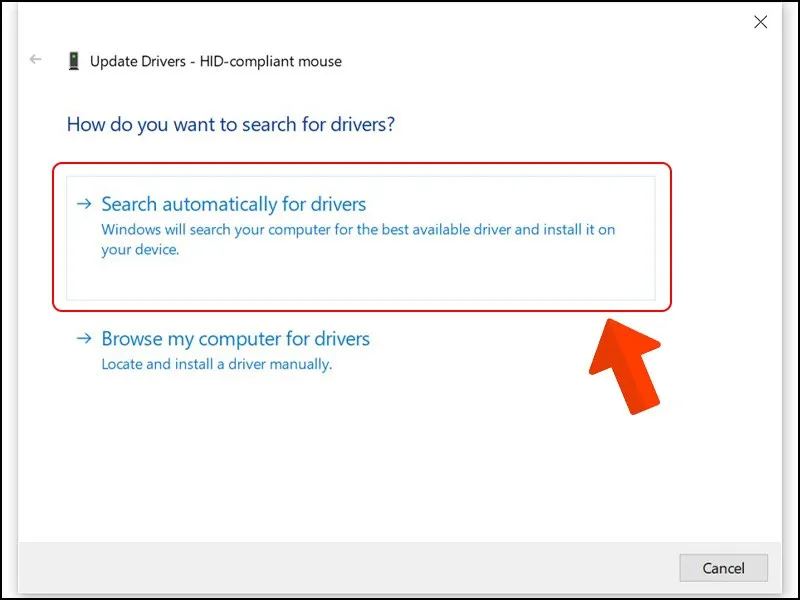Dismiss the wizard using Cancel
The height and width of the screenshot is (600, 800).
coord(723,567)
